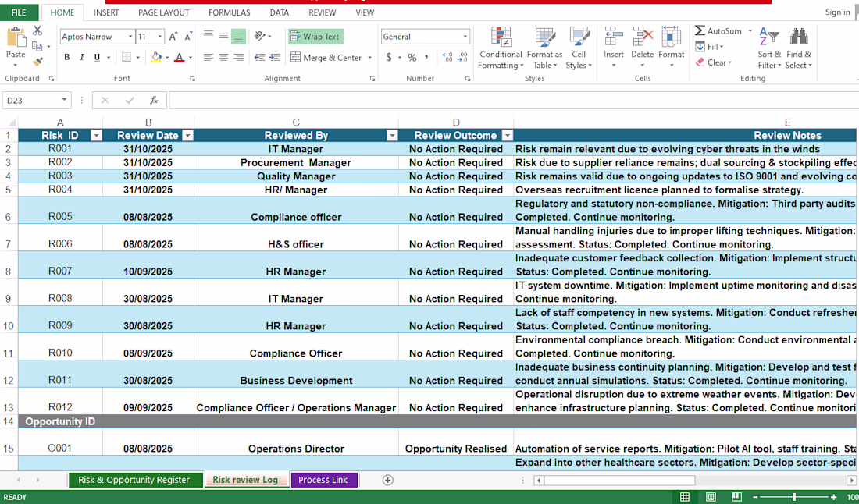Open Conditional Formatting
This screenshot has width=859, height=504.
(501, 48)
